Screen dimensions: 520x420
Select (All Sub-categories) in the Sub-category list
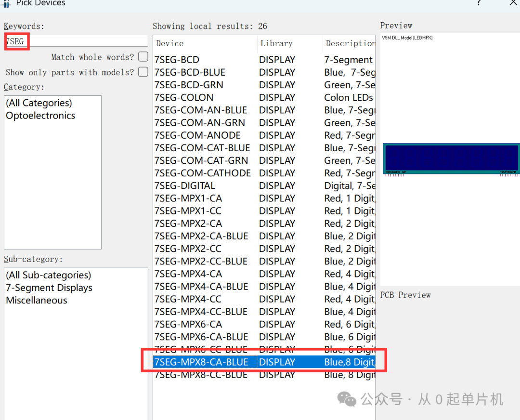coord(49,275)
